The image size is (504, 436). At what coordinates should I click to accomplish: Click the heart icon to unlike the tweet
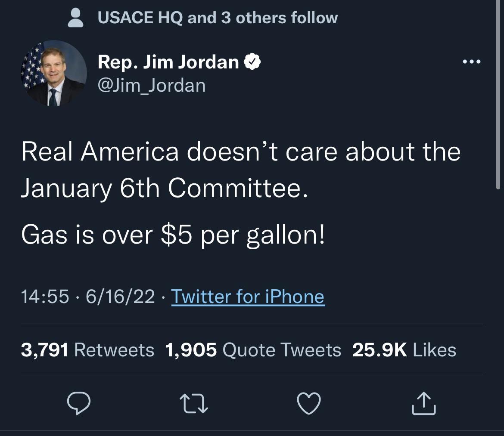(309, 403)
